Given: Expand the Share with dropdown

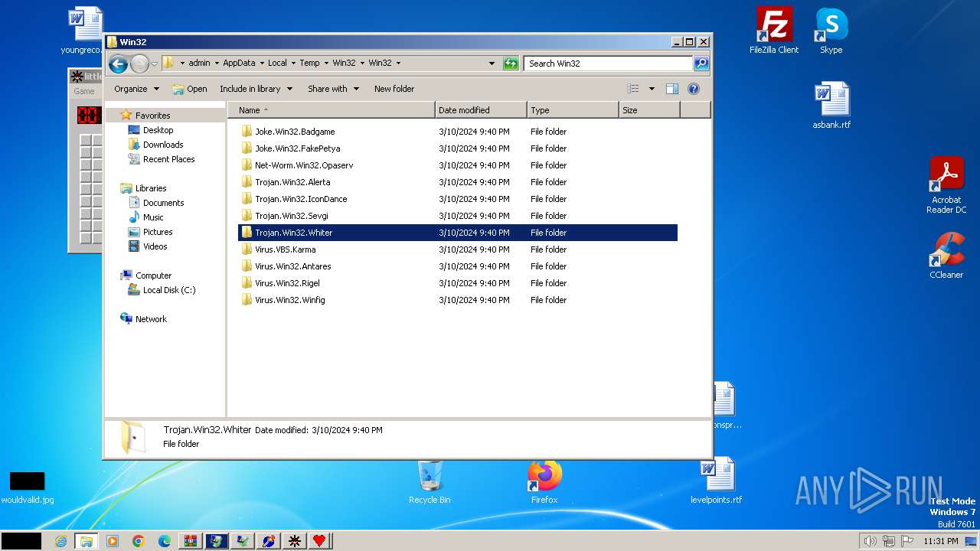Looking at the screenshot, I should [333, 89].
